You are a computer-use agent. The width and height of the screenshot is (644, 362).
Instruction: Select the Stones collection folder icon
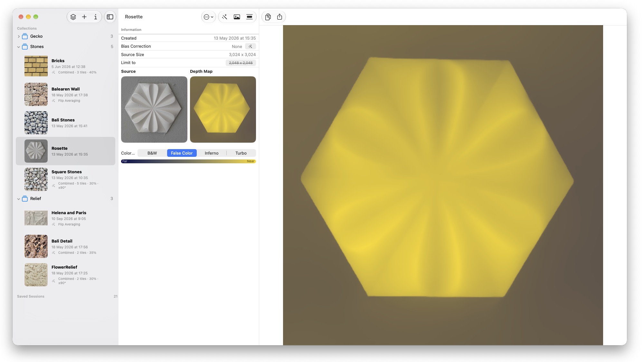coord(25,47)
